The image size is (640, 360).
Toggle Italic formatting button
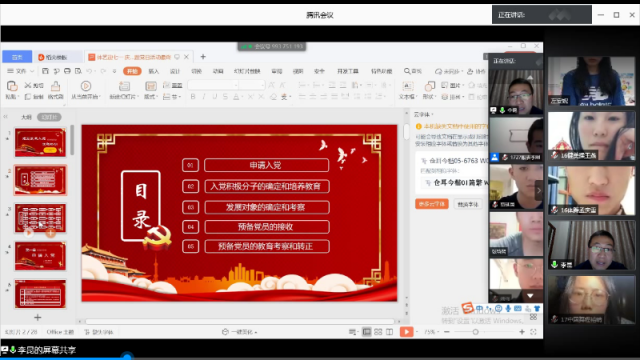pos(204,97)
